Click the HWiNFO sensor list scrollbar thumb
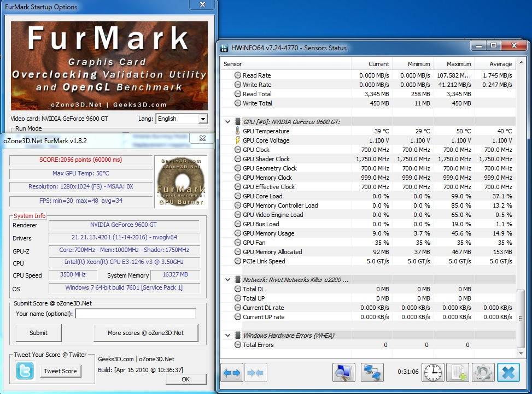 pos(520,319)
